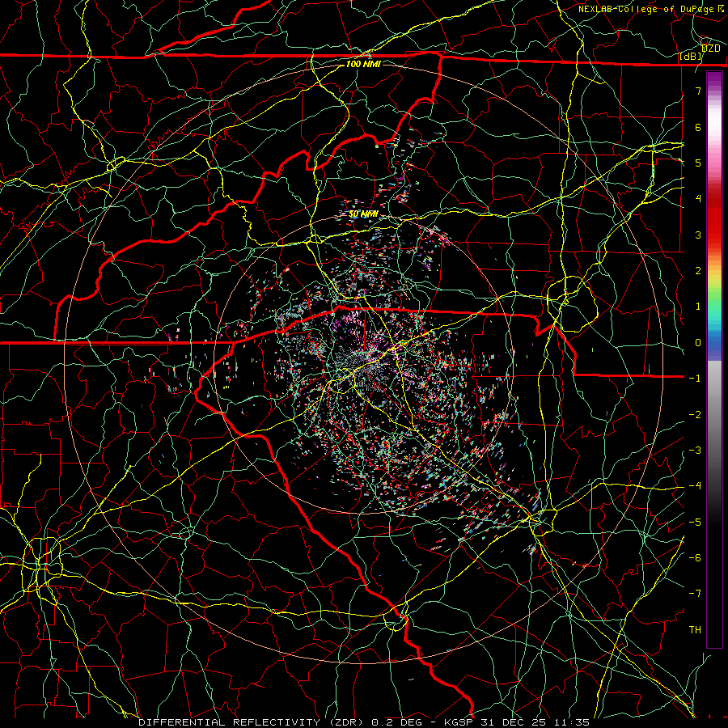Click the color scale value 1
Viewport: 728px width, 728px height.
[x=698, y=307]
